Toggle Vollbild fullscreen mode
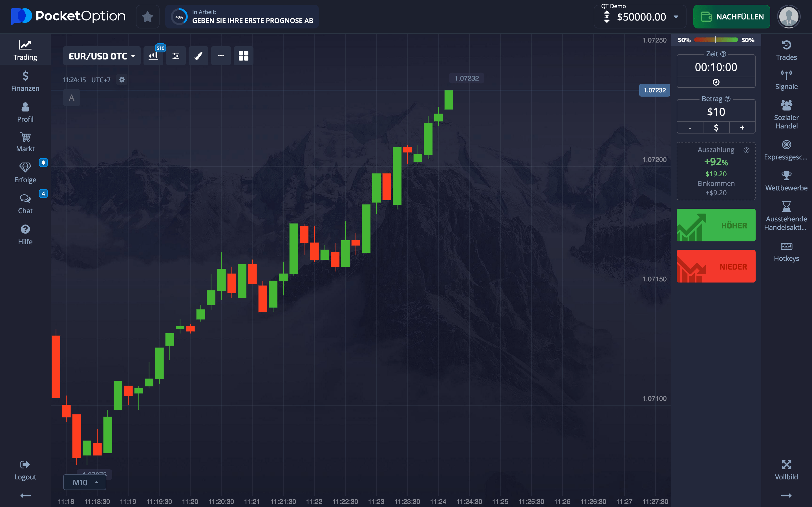The height and width of the screenshot is (507, 812). coord(786,470)
